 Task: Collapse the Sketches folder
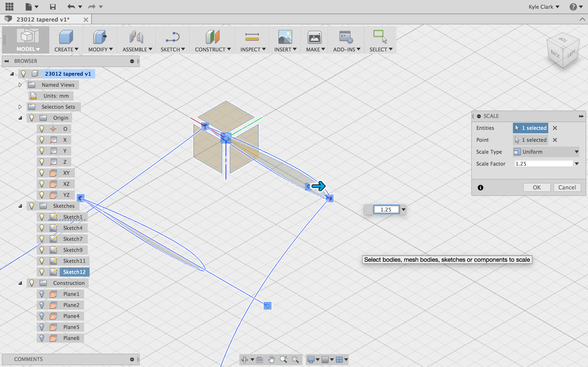tap(20, 206)
